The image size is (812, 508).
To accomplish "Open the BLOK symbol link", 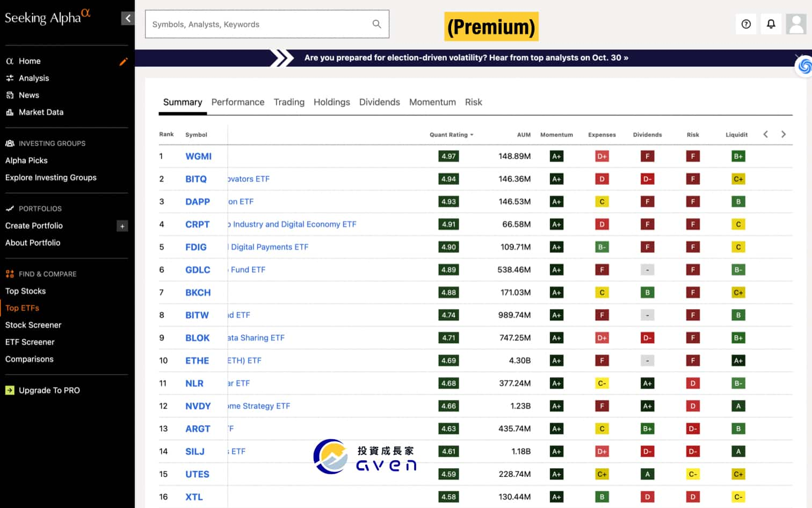I will click(x=198, y=338).
